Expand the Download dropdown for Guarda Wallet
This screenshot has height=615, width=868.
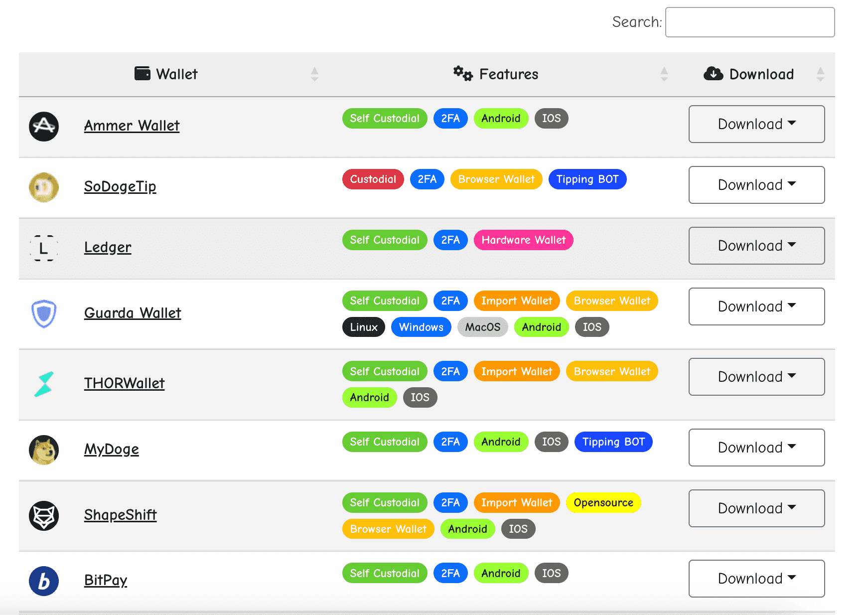click(x=756, y=307)
